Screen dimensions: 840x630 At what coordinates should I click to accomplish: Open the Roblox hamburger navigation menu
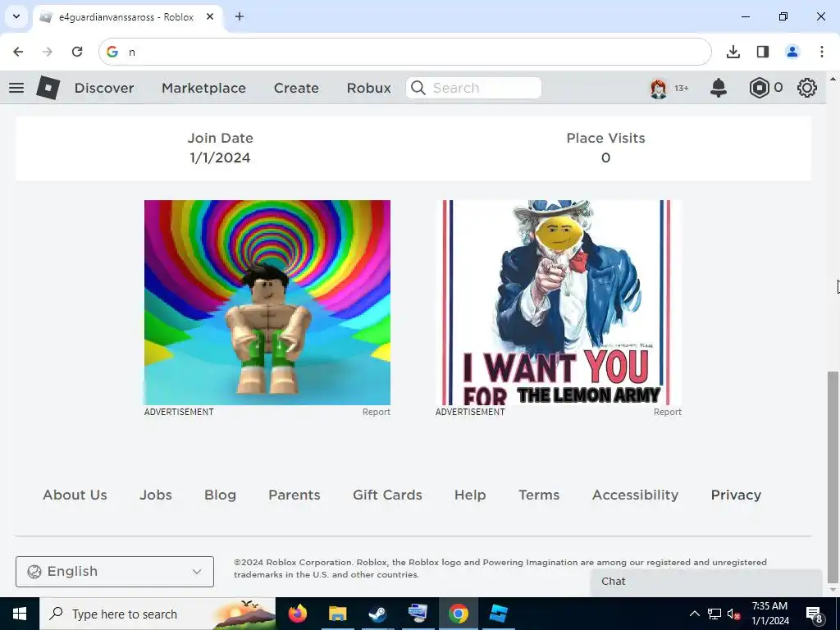tap(16, 88)
